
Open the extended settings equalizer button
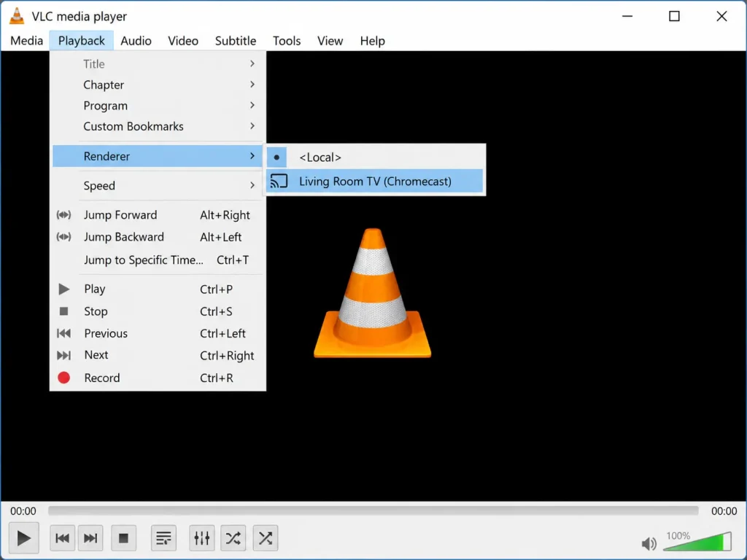click(x=201, y=538)
